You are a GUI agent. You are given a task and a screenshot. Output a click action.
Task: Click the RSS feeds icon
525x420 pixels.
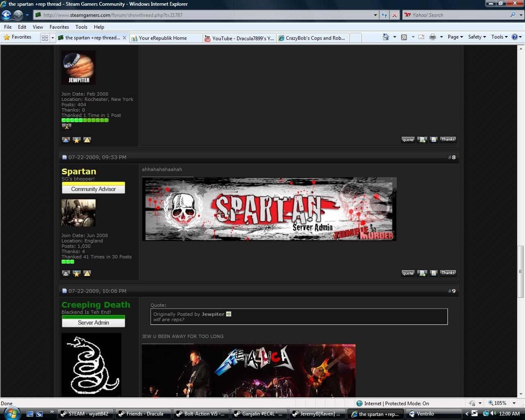click(404, 37)
